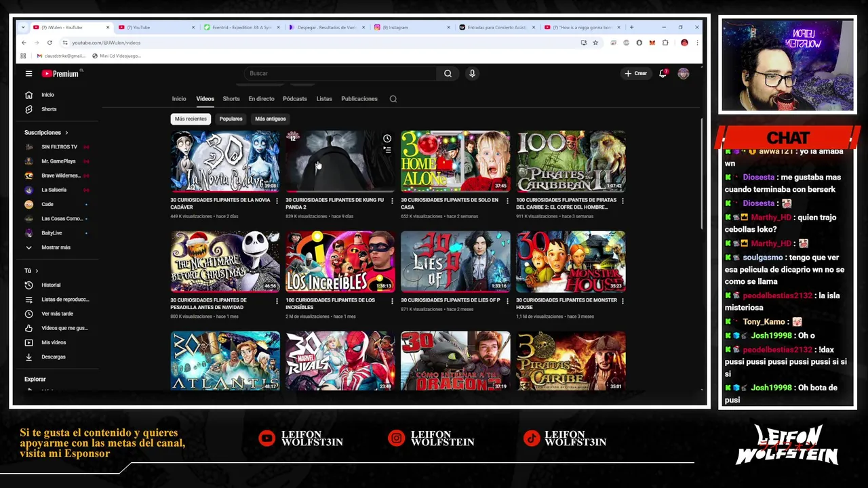Reload the page in browser

tap(50, 43)
